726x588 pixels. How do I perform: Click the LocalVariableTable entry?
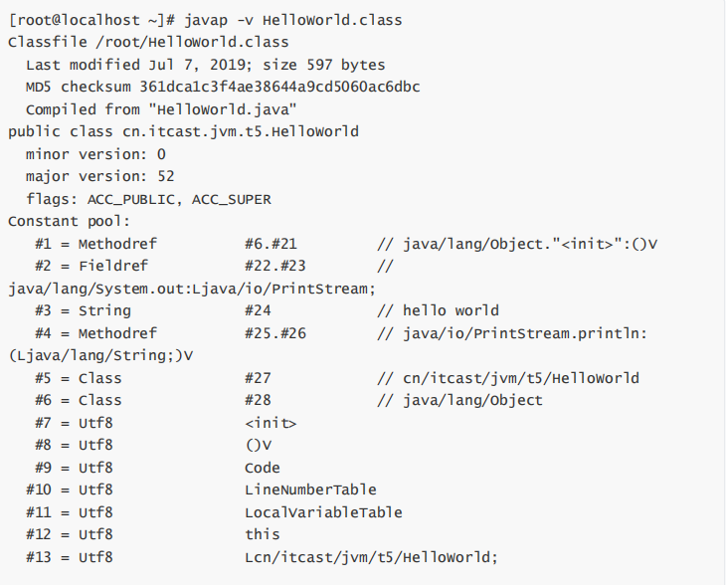(x=323, y=513)
